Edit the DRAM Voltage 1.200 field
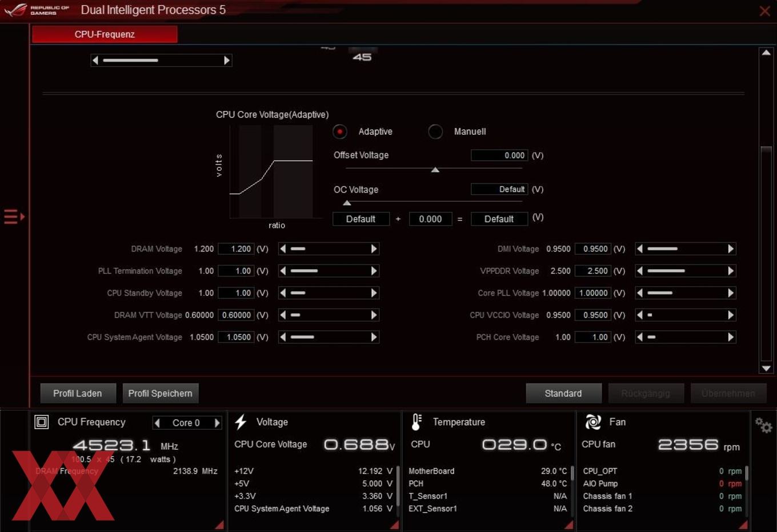This screenshot has height=532, width=777. pyautogui.click(x=236, y=249)
